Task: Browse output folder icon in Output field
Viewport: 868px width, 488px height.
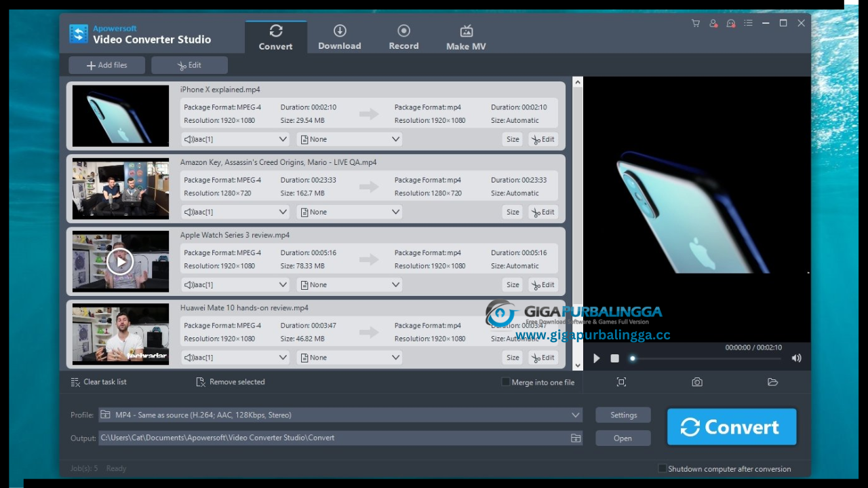Action: [x=576, y=438]
